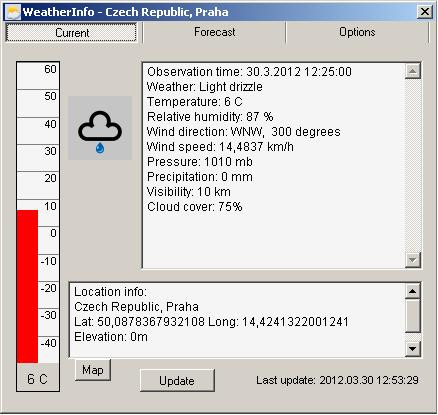Open the Forecast tab

tap(214, 32)
